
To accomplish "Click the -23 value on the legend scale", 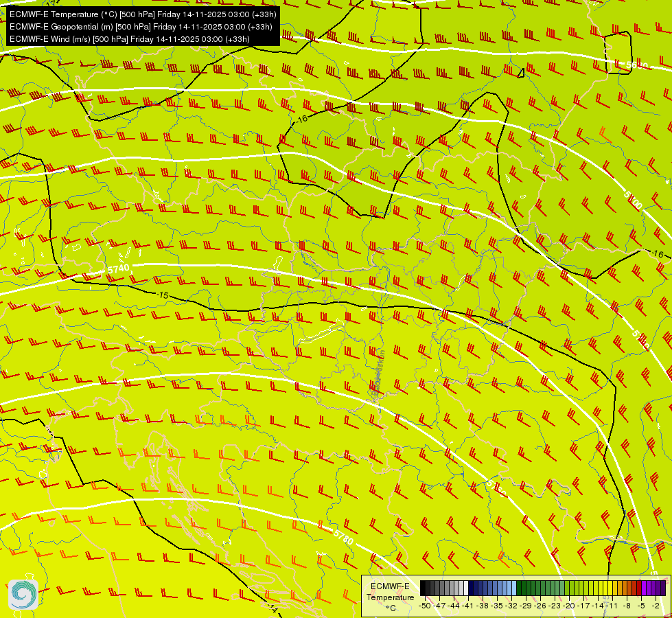I will [554, 606].
